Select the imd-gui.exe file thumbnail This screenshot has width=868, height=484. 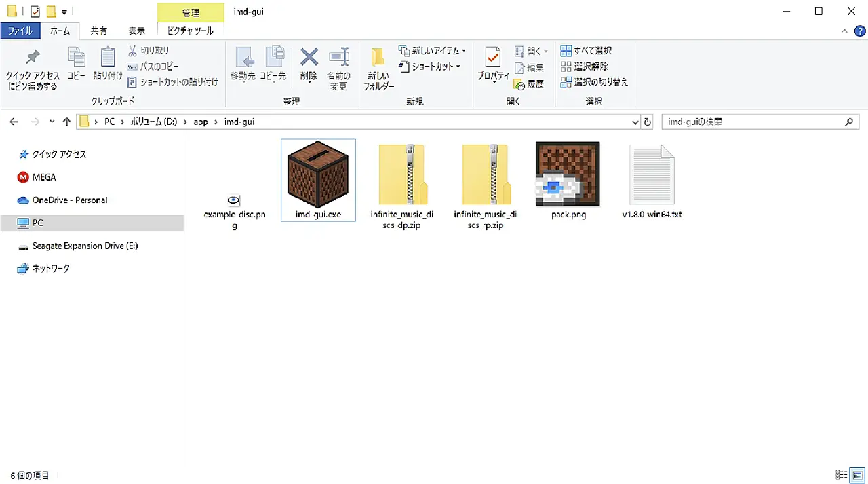(318, 174)
